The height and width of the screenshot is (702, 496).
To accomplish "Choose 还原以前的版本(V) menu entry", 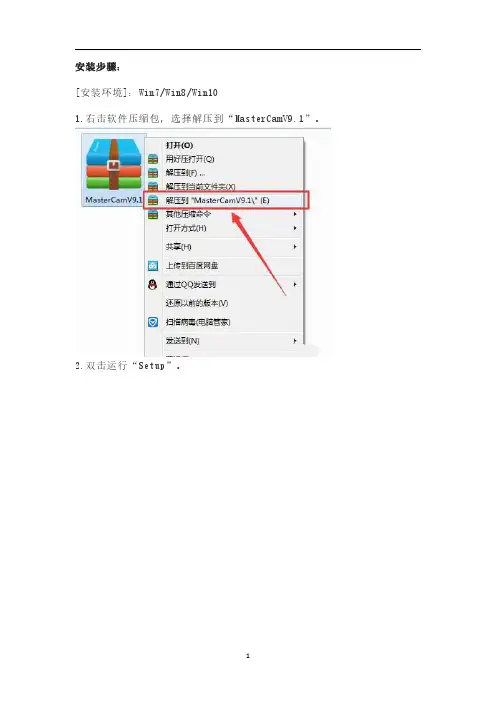I will (197, 303).
